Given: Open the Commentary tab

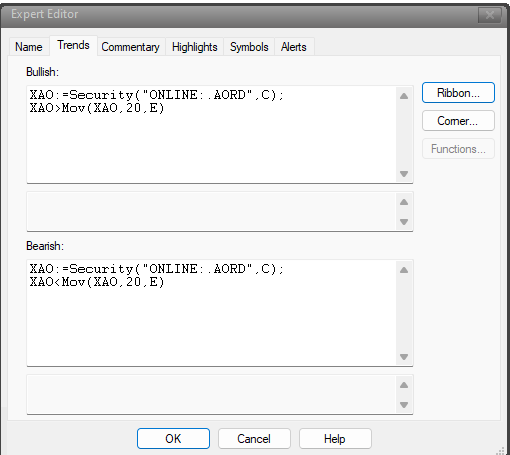Looking at the screenshot, I should 130,47.
